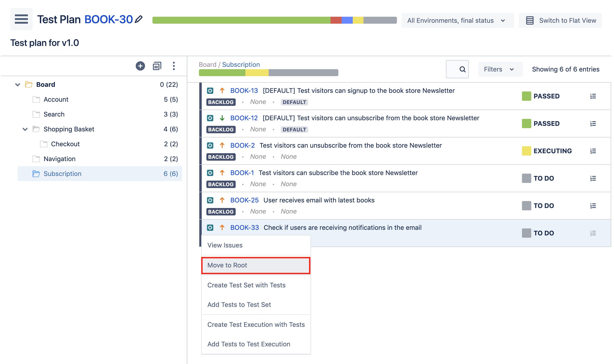Open steps list icon for BOOK-33 row
Image resolution: width=614 pixels, height=364 pixels.
593,233
